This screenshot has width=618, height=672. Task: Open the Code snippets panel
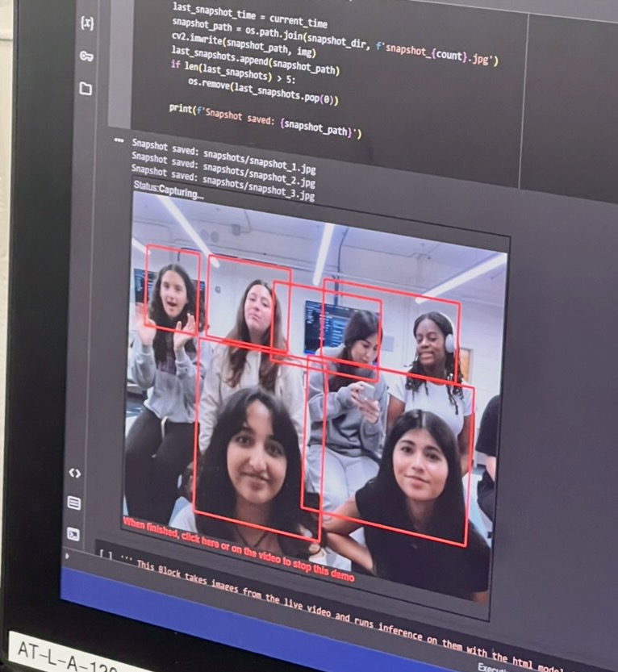[x=74, y=473]
